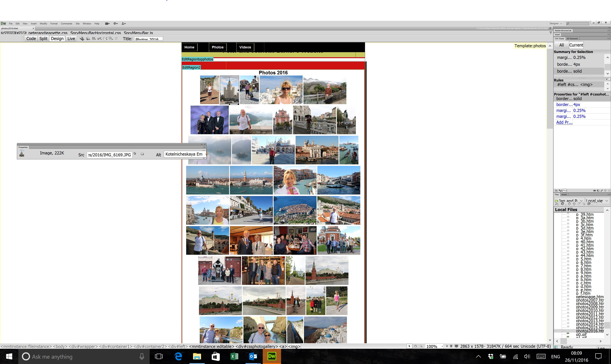This screenshot has width=611, height=364.
Task: Open the 100% zoom level dropdown
Action: point(442,346)
